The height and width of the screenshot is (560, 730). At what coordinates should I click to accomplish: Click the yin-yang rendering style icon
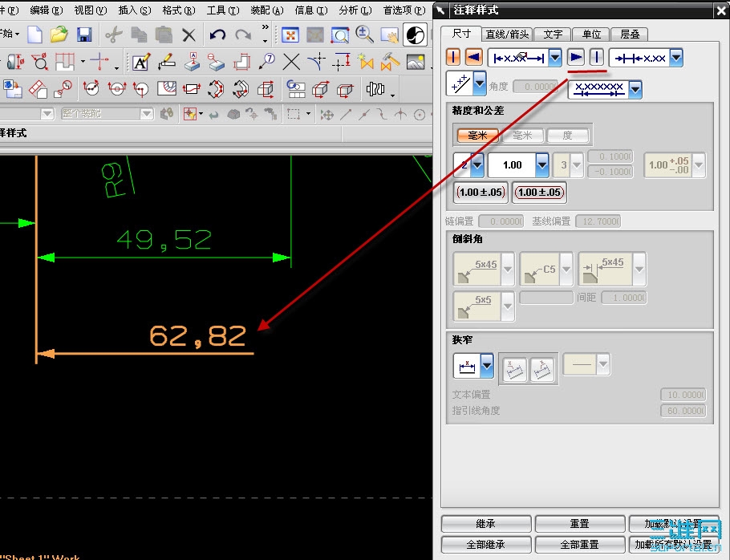click(415, 34)
